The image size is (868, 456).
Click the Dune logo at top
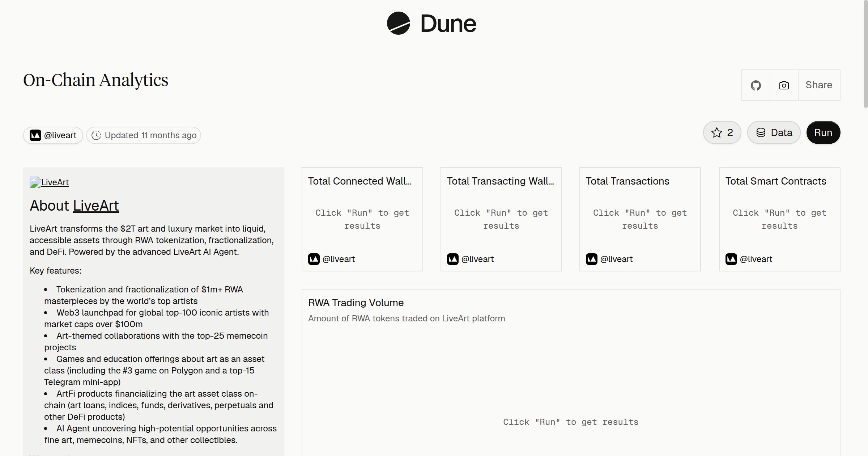point(431,24)
